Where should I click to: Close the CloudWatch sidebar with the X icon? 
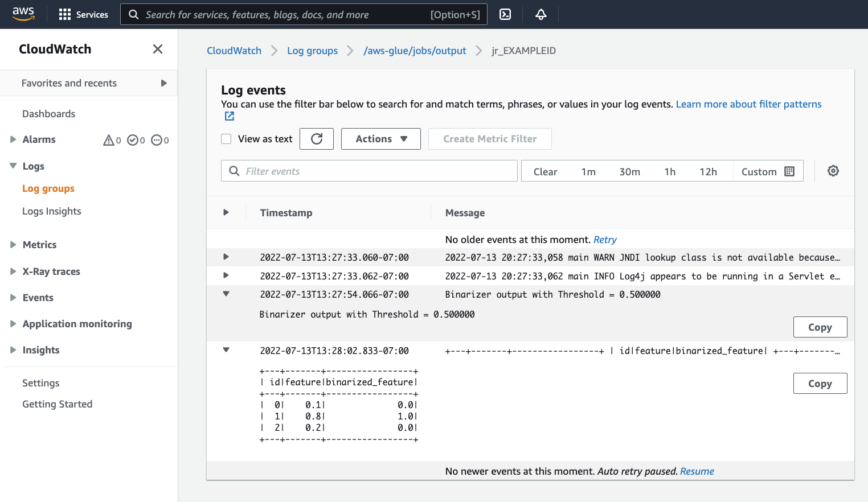(158, 49)
